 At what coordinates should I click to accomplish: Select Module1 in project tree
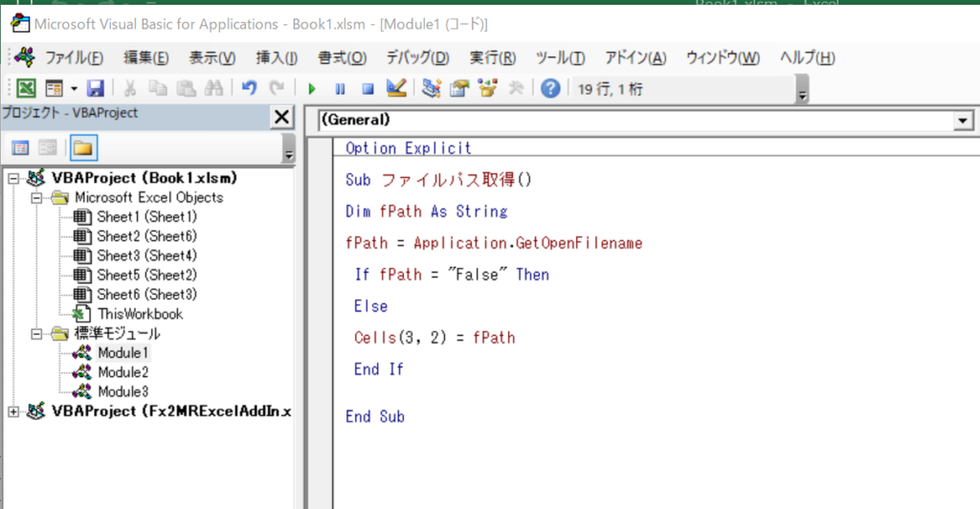coord(123,353)
